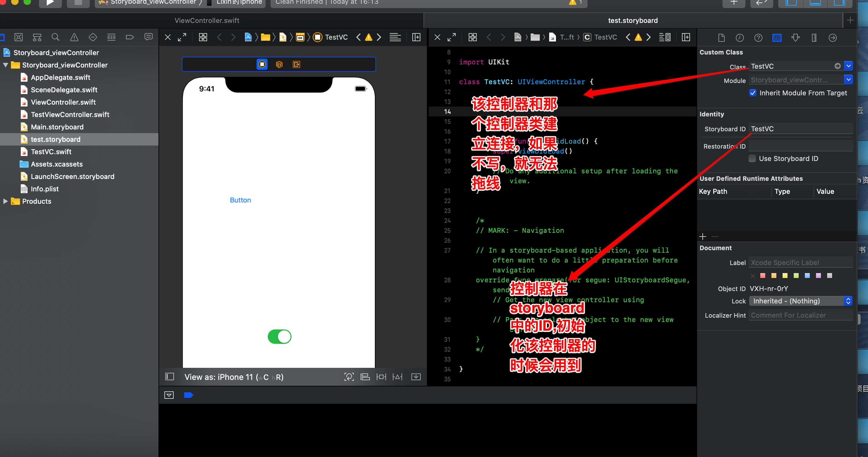The height and width of the screenshot is (457, 868).
Task: Click the First Responder cube icon
Action: tap(279, 64)
